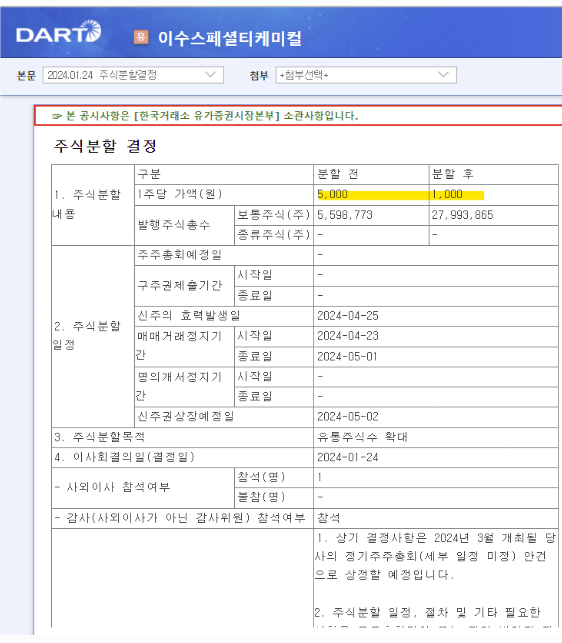Click the 감사 참석여부 row label
Viewport: 562px width, 643px height.
(180, 518)
